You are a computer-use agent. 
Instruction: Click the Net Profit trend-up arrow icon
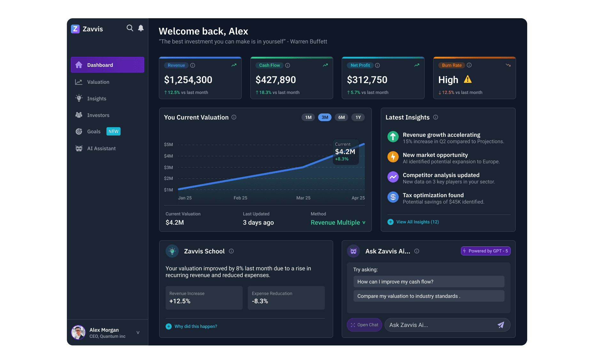point(417,65)
